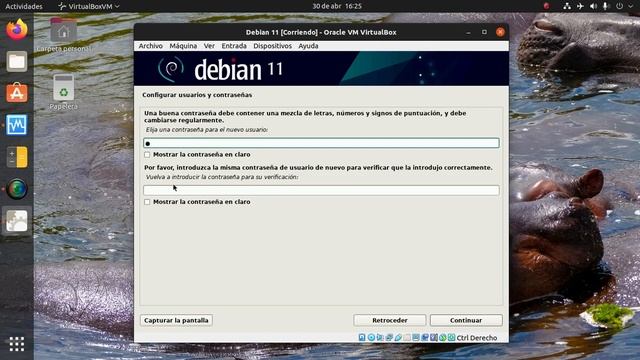This screenshot has width=640, height=360.
Task: Launch Firefox from the Ubuntu dock
Action: coord(17,30)
